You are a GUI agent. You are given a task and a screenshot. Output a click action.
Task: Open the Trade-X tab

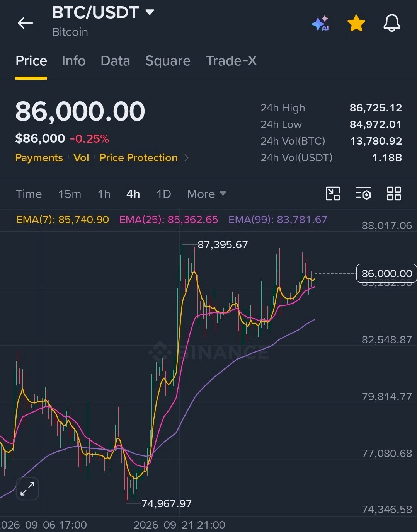click(x=231, y=61)
